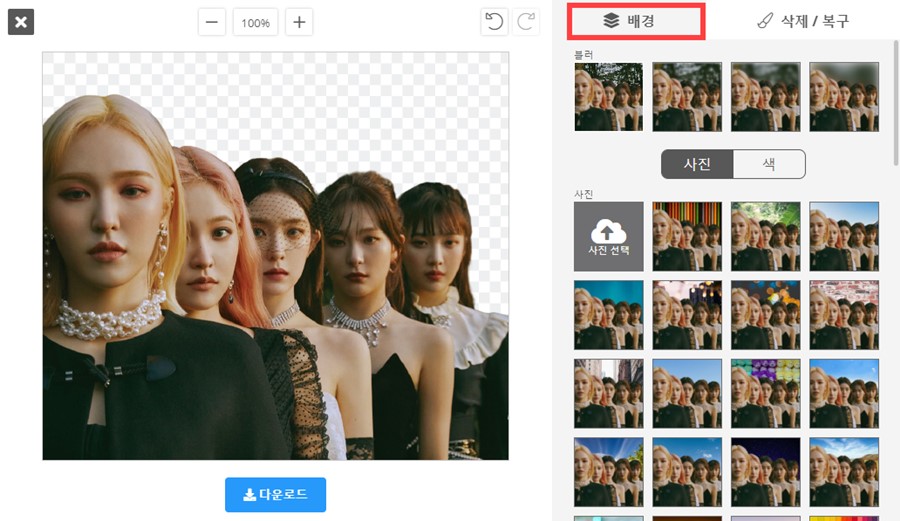Select the 사진 toggle option
This screenshot has height=521, width=900.
(x=697, y=164)
